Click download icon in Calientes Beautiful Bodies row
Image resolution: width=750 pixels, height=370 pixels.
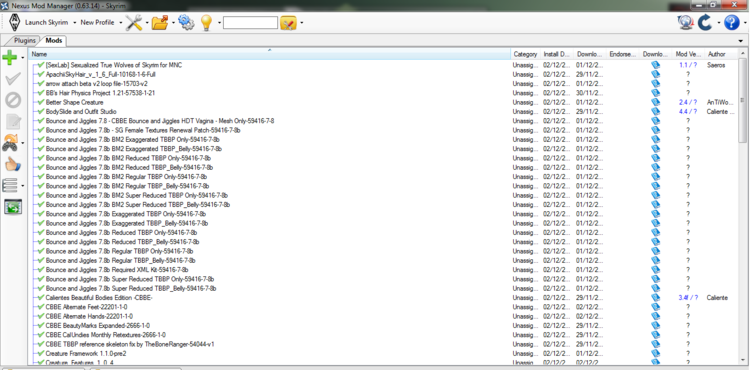[x=655, y=297]
